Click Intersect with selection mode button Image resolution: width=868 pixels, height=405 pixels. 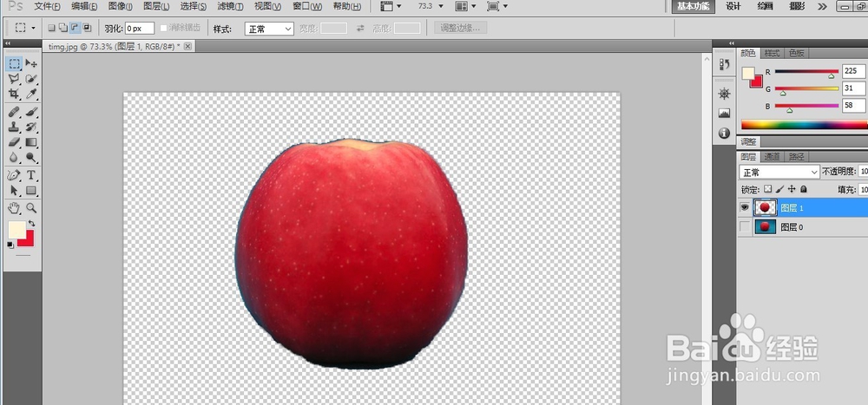click(87, 28)
